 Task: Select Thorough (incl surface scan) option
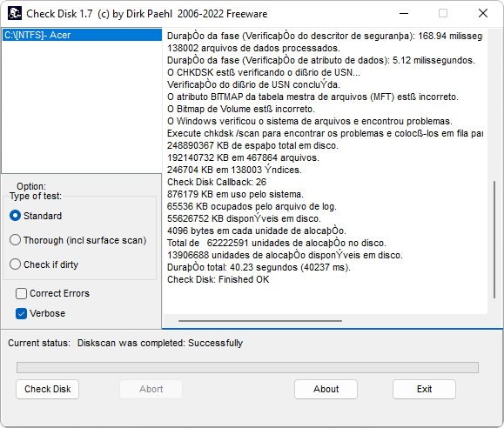point(77,240)
